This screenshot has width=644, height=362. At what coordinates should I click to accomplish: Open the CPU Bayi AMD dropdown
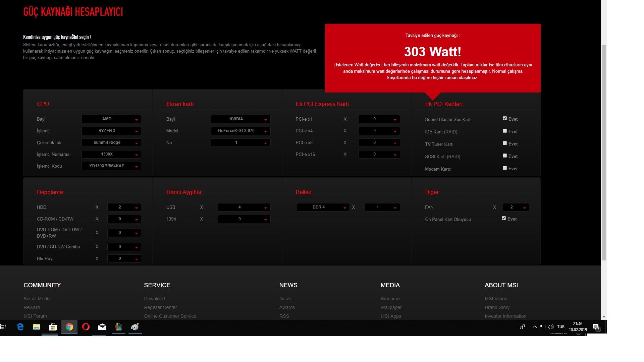111,119
